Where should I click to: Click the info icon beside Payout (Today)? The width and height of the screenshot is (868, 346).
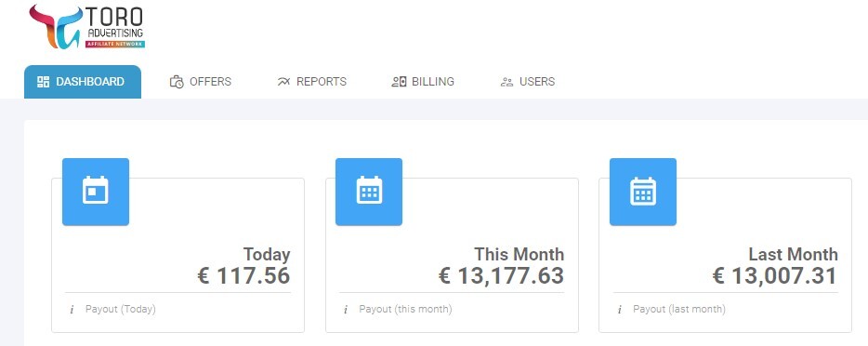(72, 310)
